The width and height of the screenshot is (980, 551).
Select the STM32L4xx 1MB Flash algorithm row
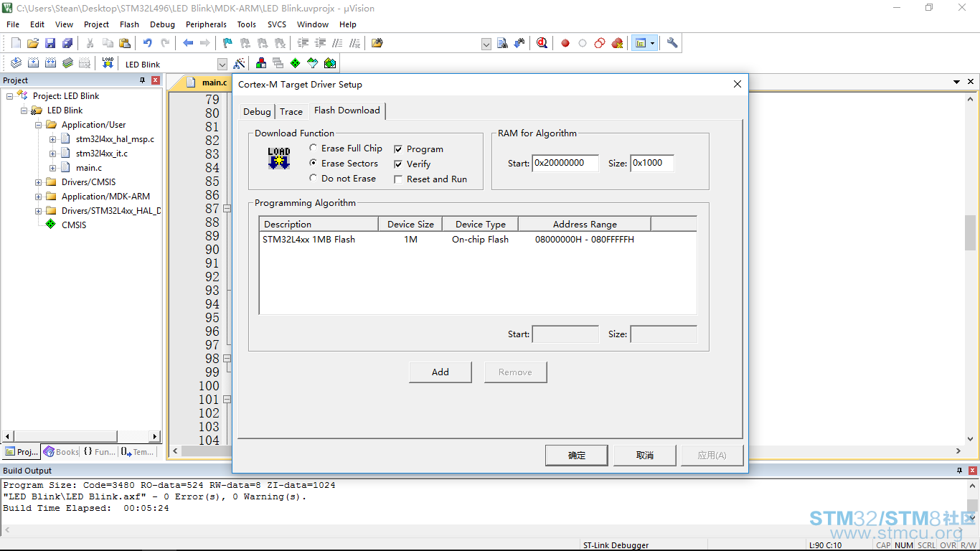tap(477, 240)
